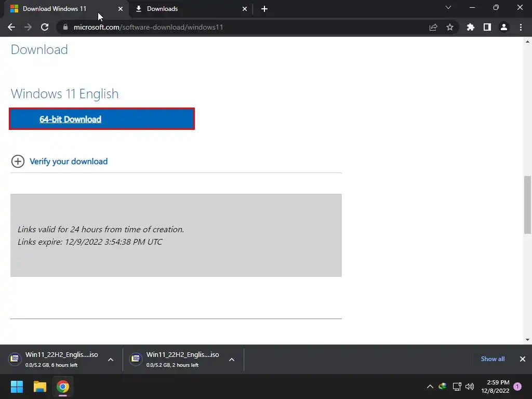Open the notification badge in taskbar
The height and width of the screenshot is (399, 532).
(518, 387)
